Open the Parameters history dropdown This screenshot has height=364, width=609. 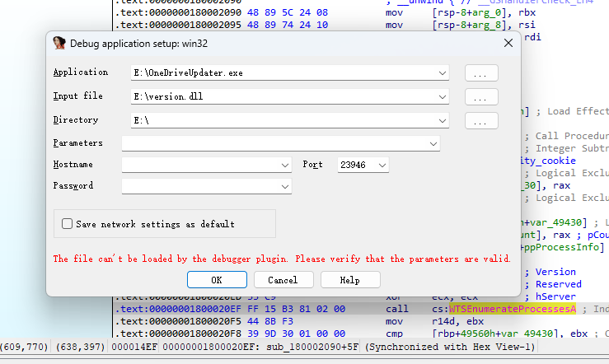click(x=433, y=144)
